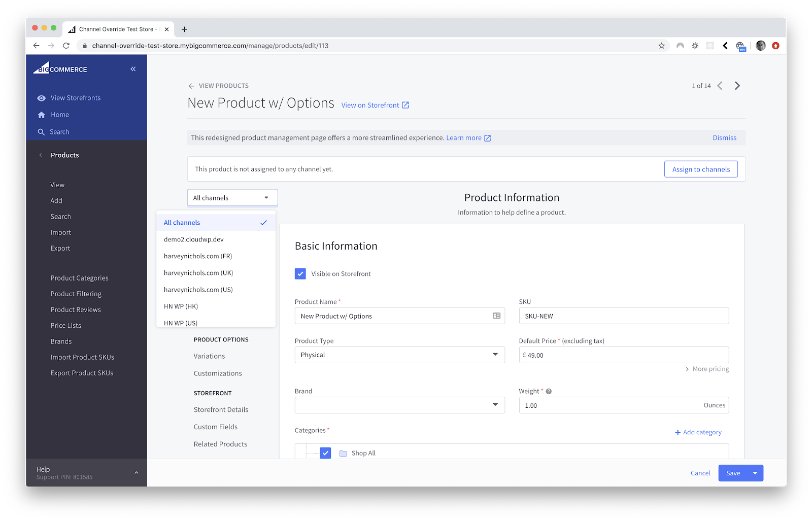Viewport: 812px width, 521px height.
Task: Open Product Reviews in sidebar
Action: point(76,310)
